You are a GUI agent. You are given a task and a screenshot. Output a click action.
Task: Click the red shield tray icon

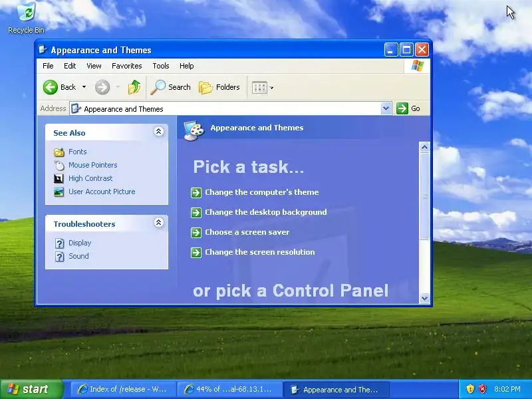click(482, 389)
